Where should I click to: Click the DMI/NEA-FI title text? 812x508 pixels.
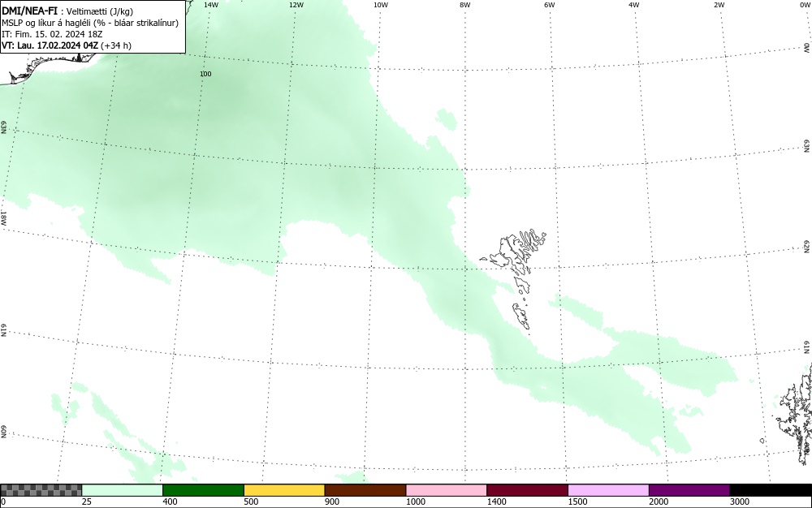coord(29,11)
